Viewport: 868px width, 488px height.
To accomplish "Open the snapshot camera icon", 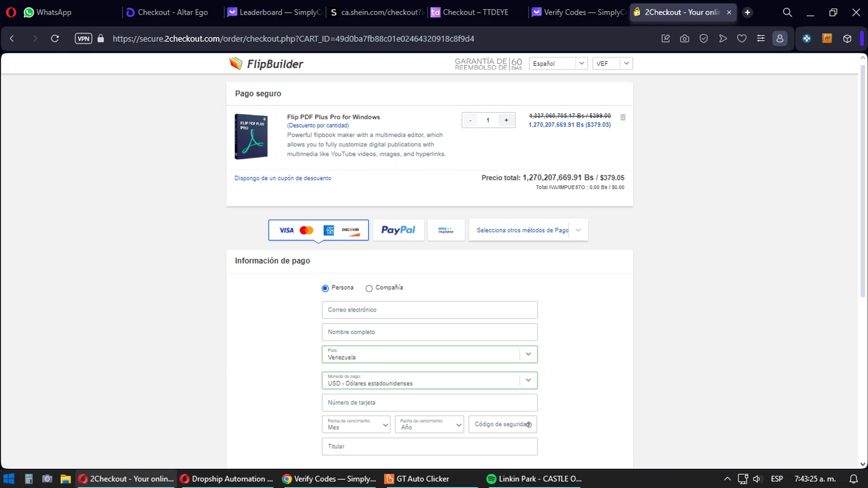I will [x=685, y=39].
